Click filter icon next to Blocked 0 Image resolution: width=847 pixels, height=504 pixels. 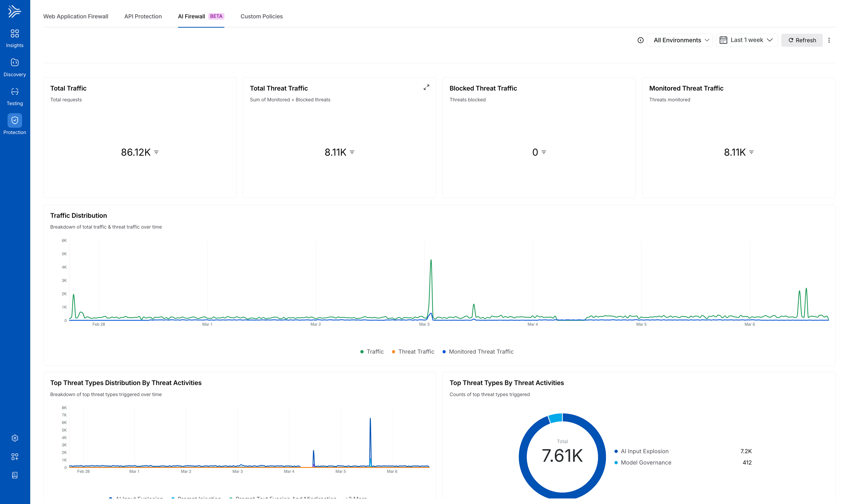point(544,152)
